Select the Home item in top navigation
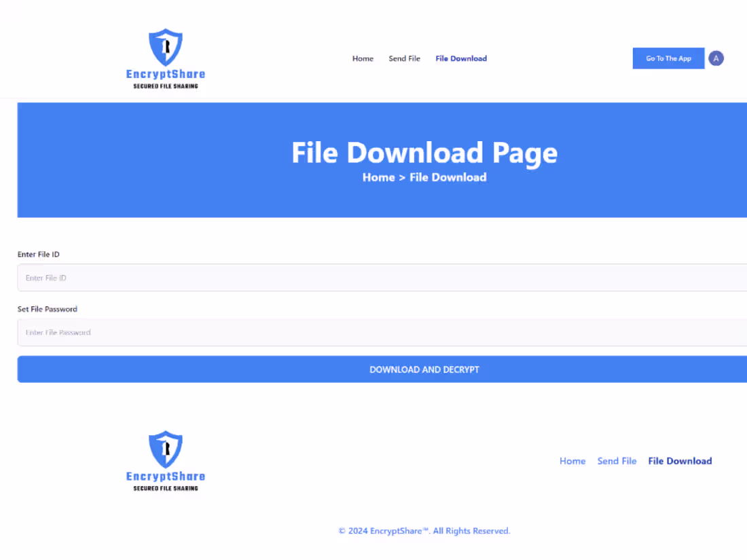This screenshot has width=747, height=560. tap(363, 58)
